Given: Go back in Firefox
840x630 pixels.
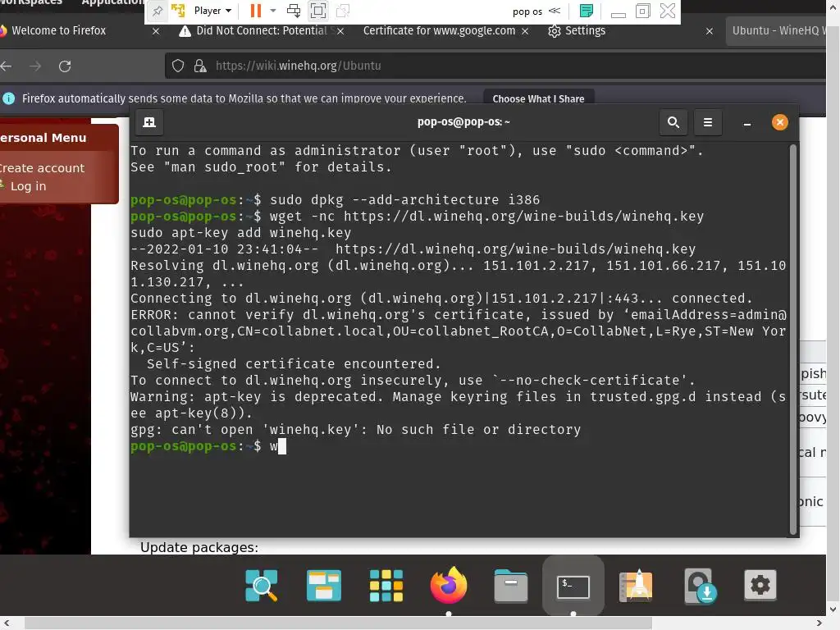Looking at the screenshot, I should [x=7, y=66].
